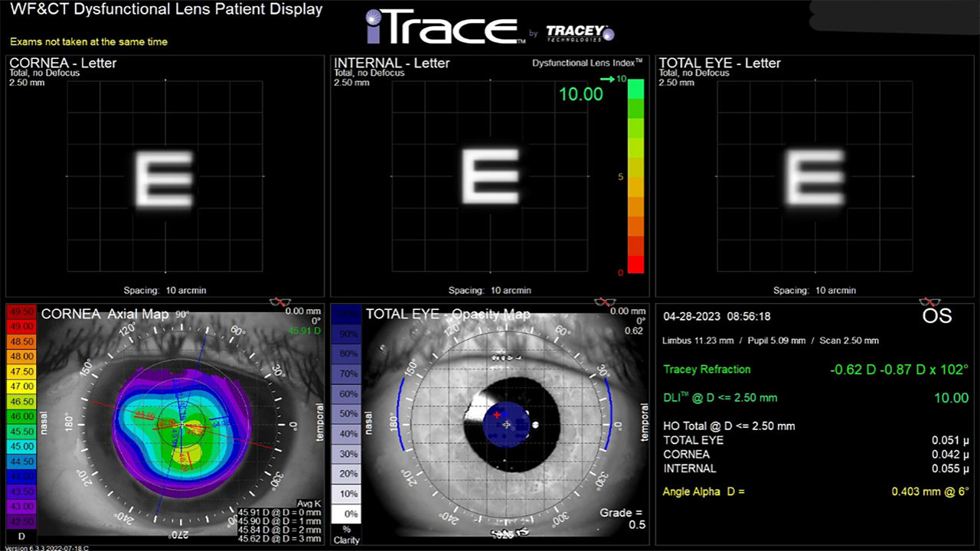The image size is (980, 551).
Task: Click the % Clarity legend label
Action: (x=347, y=534)
